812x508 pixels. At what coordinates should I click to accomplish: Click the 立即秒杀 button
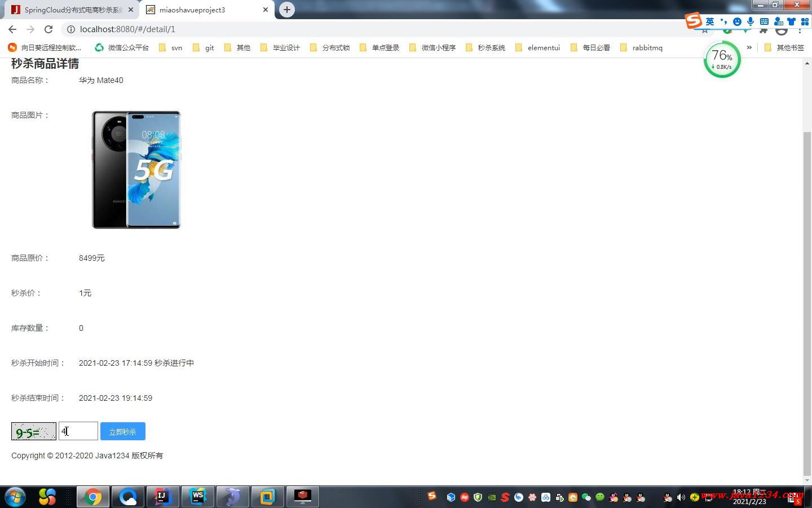tap(123, 431)
